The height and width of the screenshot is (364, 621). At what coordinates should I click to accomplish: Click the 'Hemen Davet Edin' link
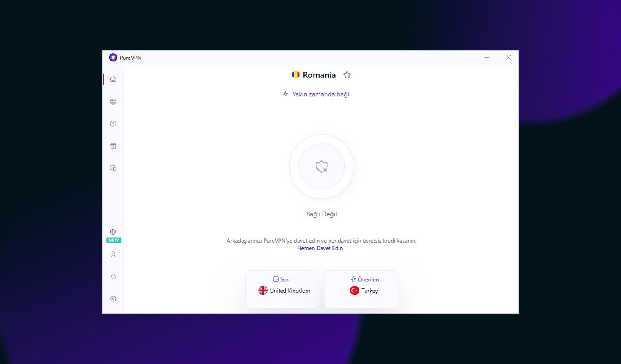320,248
